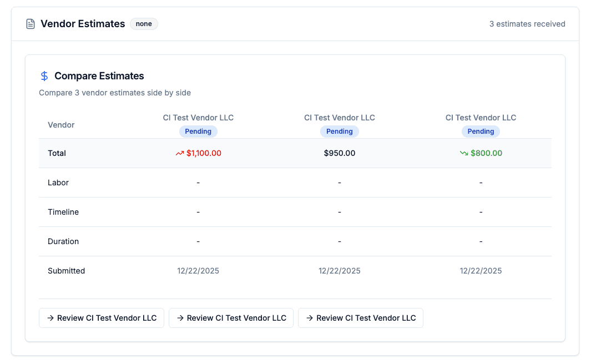Click the 12/22/2025 date in the rightmost column
The image size is (591, 364).
tap(481, 271)
